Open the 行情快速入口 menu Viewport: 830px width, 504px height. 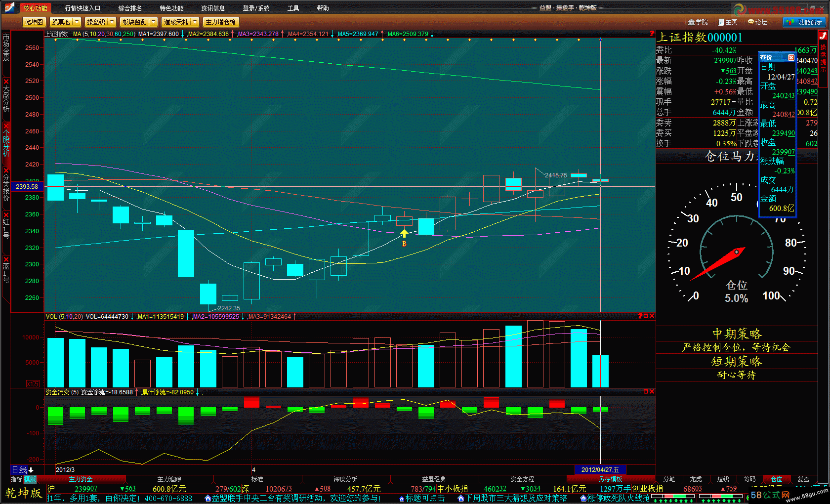click(83, 8)
